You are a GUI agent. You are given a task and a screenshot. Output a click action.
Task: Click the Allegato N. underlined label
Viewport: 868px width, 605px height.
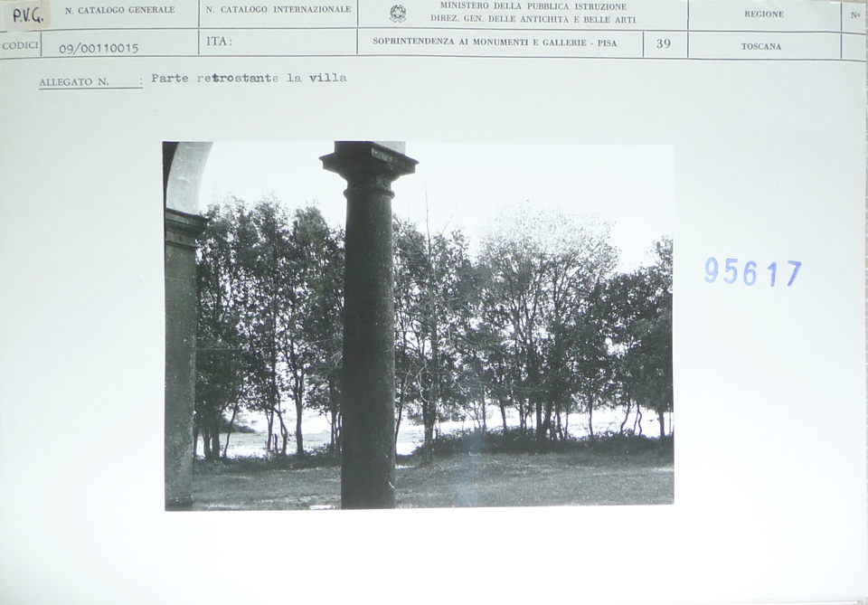(74, 82)
